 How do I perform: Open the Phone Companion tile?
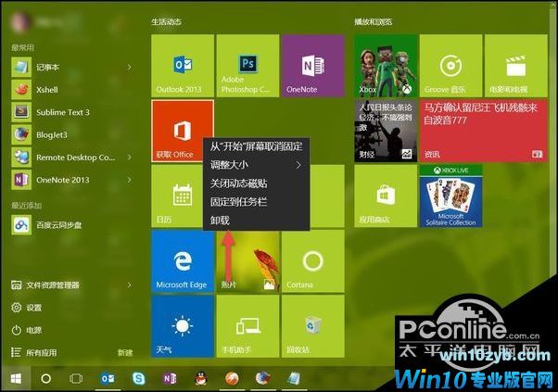point(247,326)
